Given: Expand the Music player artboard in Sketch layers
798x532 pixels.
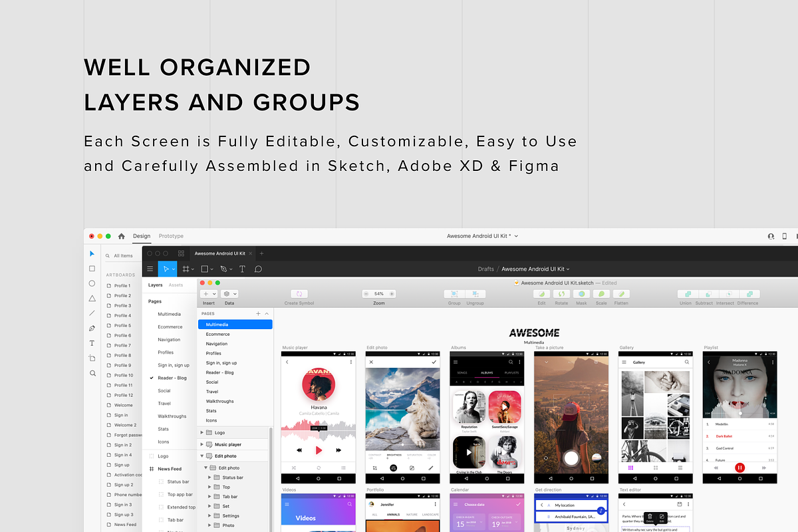Looking at the screenshot, I should pyautogui.click(x=202, y=444).
